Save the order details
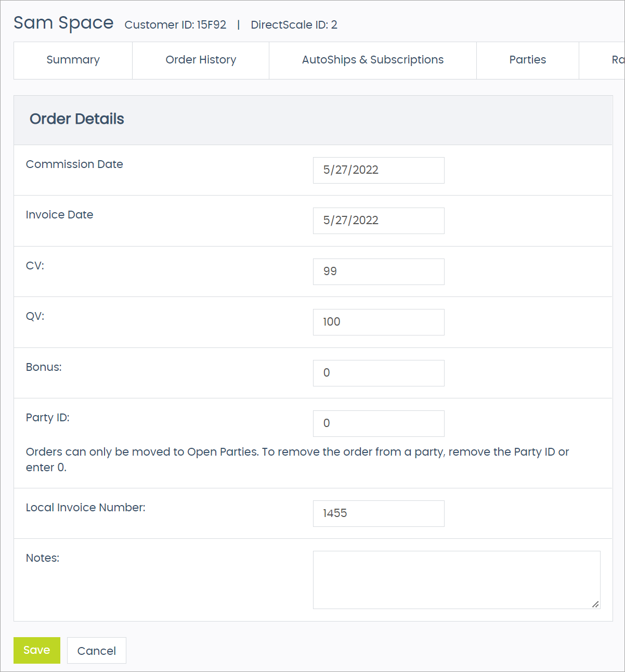This screenshot has width=625, height=672. [37, 650]
